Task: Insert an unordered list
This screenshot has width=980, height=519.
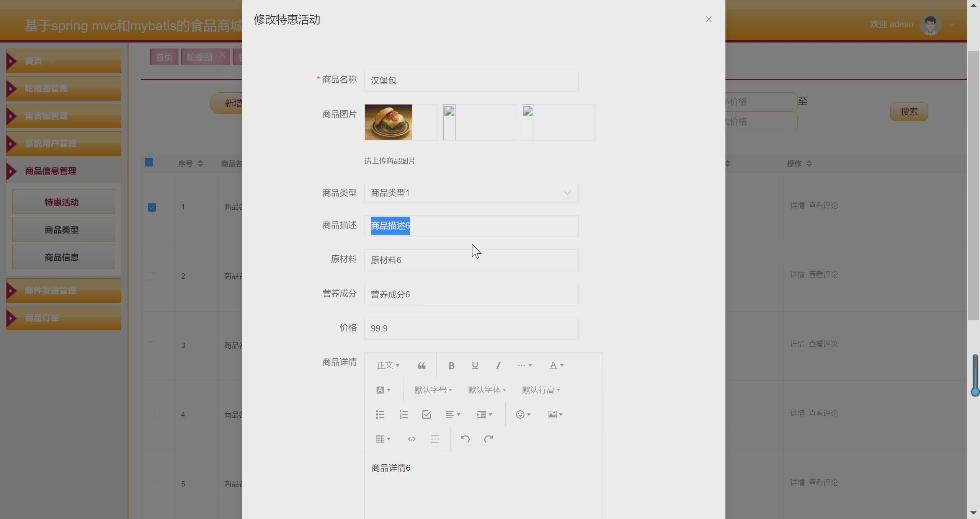Action: [380, 414]
